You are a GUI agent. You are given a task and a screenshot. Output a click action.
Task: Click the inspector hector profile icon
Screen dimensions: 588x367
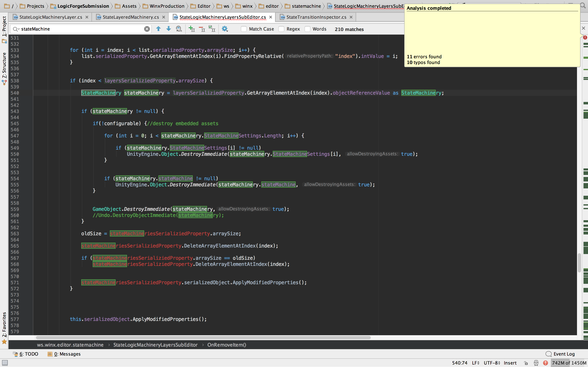pyautogui.click(x=536, y=363)
